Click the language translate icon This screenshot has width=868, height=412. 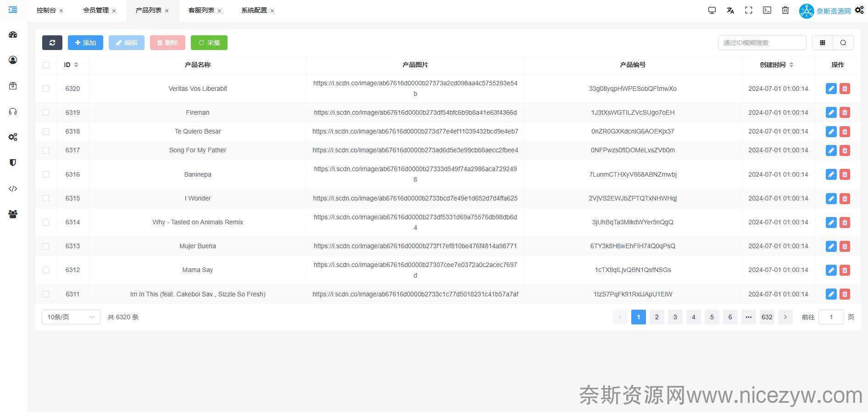(730, 10)
